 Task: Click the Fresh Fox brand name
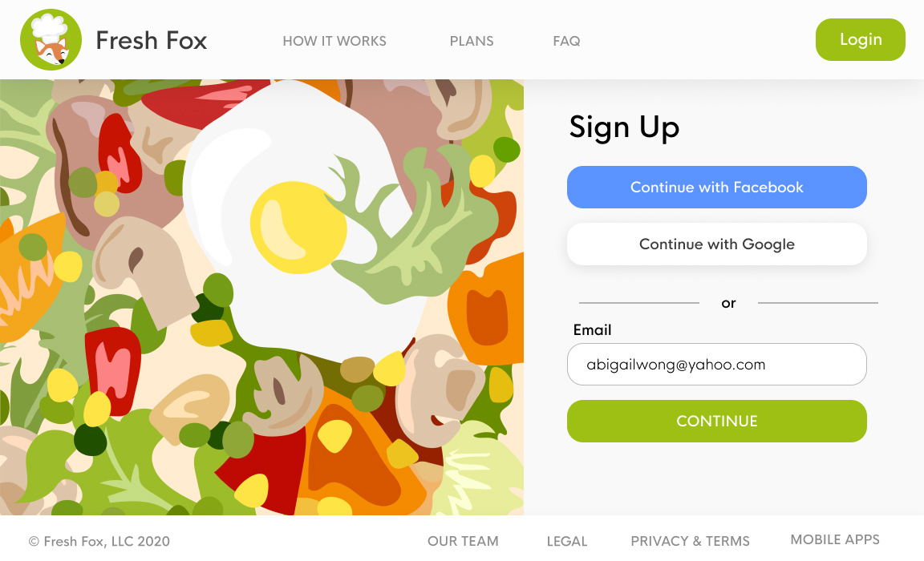(152, 41)
